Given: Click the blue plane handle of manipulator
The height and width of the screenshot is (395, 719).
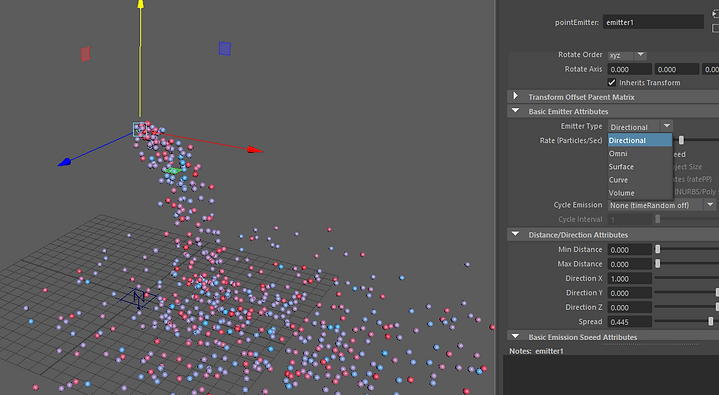Looking at the screenshot, I should point(225,49).
